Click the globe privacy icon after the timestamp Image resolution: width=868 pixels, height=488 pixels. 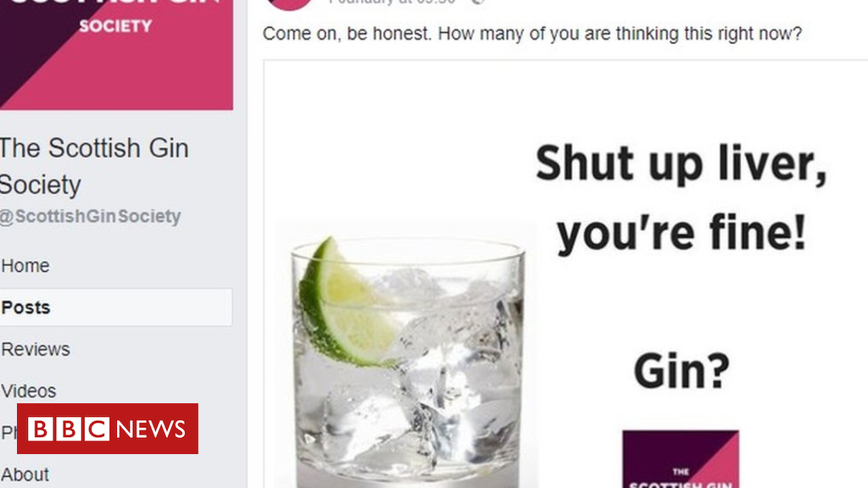point(478,3)
